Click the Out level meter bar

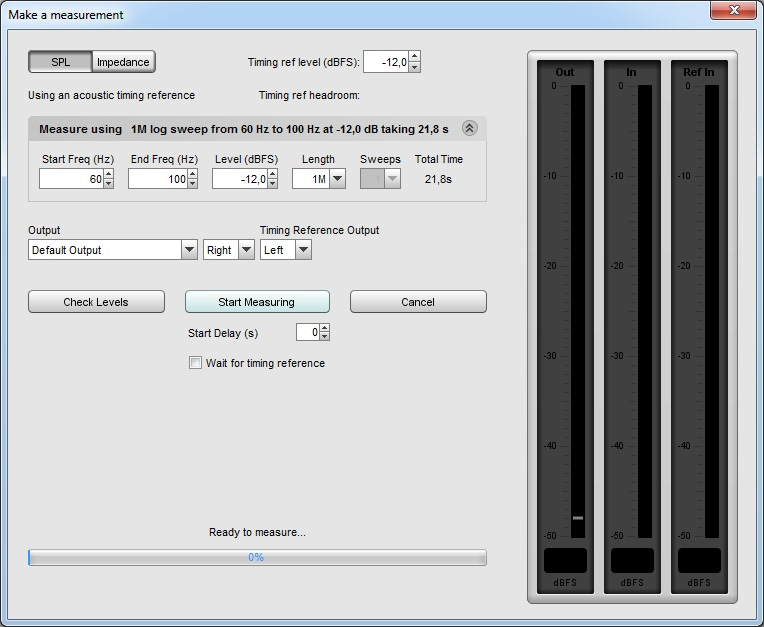coord(578,311)
